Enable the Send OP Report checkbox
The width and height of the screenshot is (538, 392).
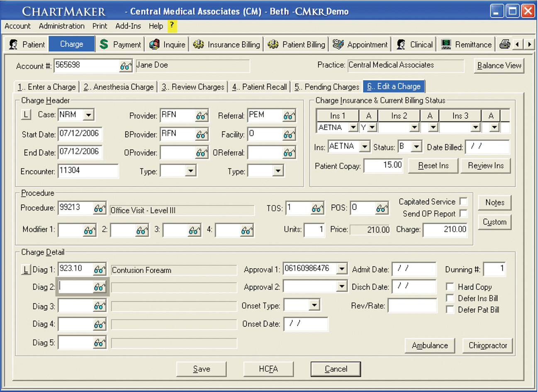[x=464, y=213]
